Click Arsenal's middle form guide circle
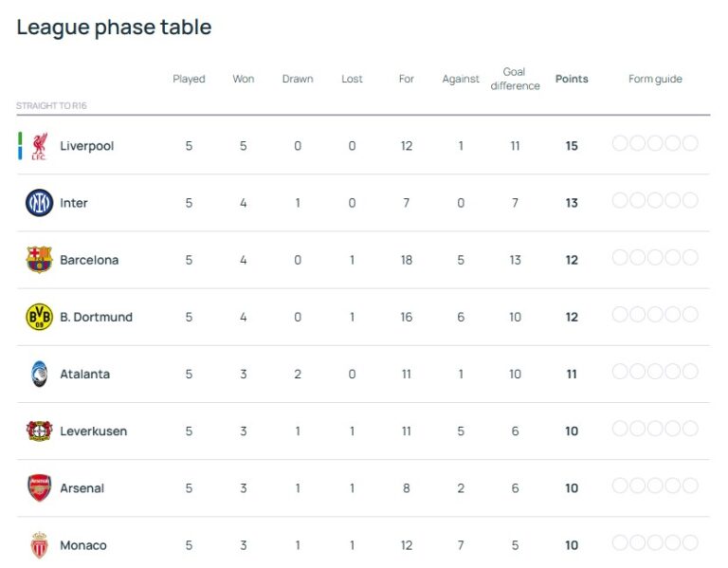Viewport: 728px width, 568px height. [x=655, y=486]
